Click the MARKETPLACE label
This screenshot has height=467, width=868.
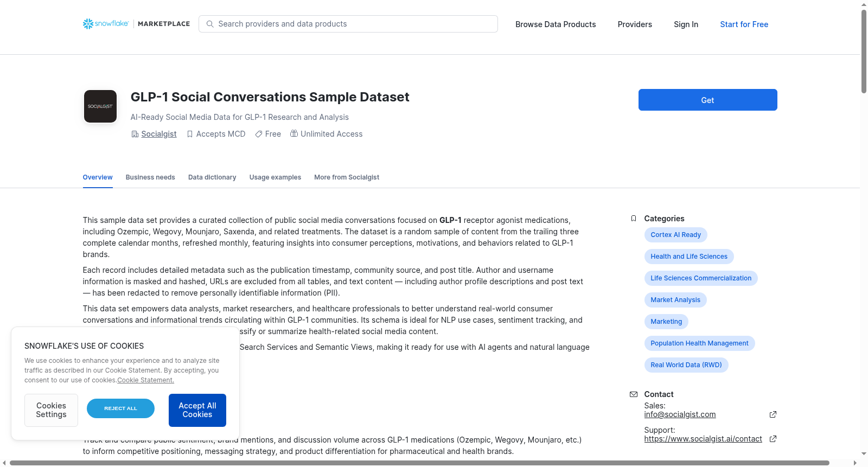164,24
